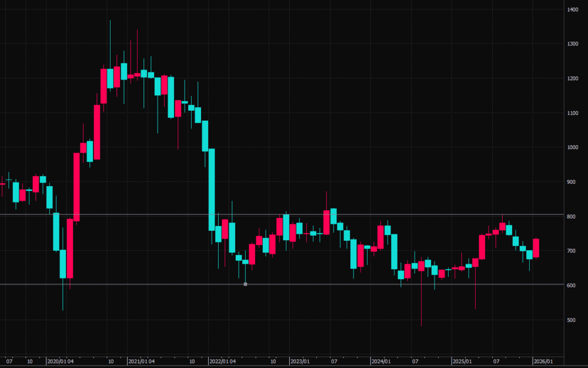Click the 2026/01 date label on time axis

tap(542, 361)
